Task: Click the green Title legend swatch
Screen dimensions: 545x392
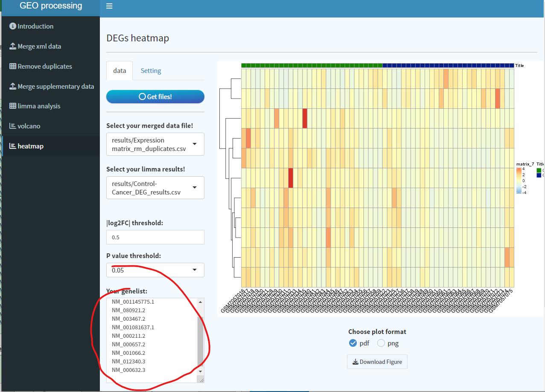Action: (x=539, y=170)
